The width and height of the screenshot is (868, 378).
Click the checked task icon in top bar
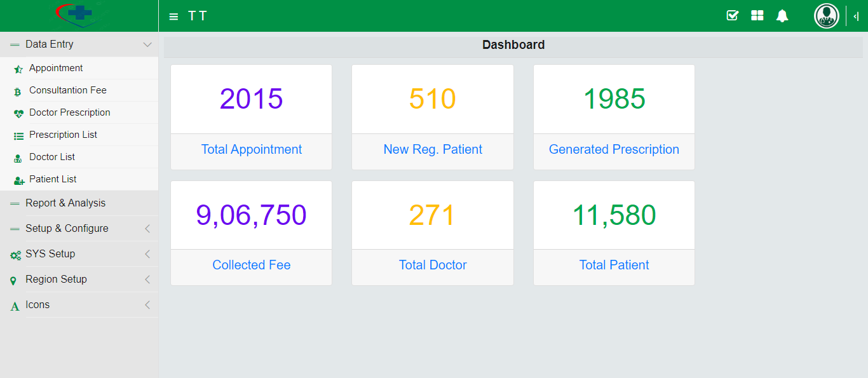point(733,15)
